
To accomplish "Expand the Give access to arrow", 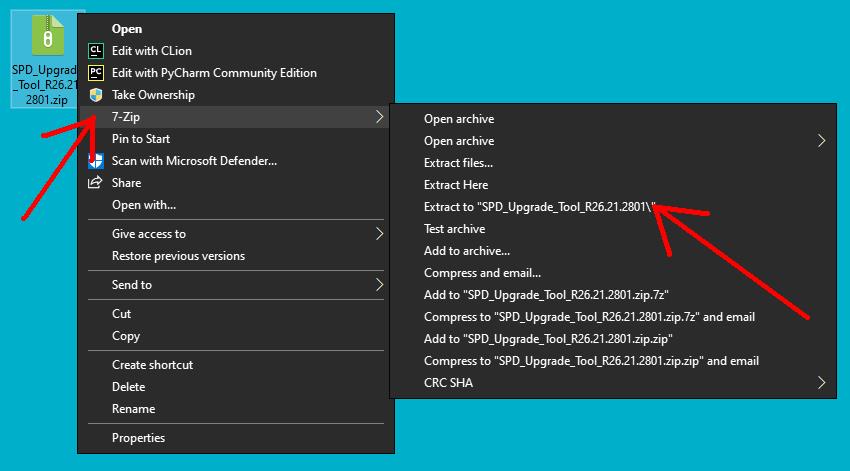I will pos(379,234).
